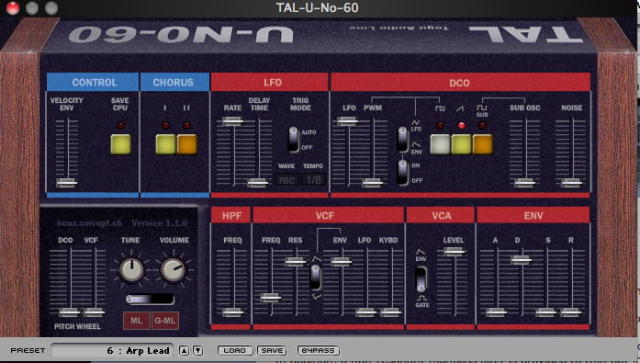Enable Chorus II orange button

pyautogui.click(x=187, y=144)
